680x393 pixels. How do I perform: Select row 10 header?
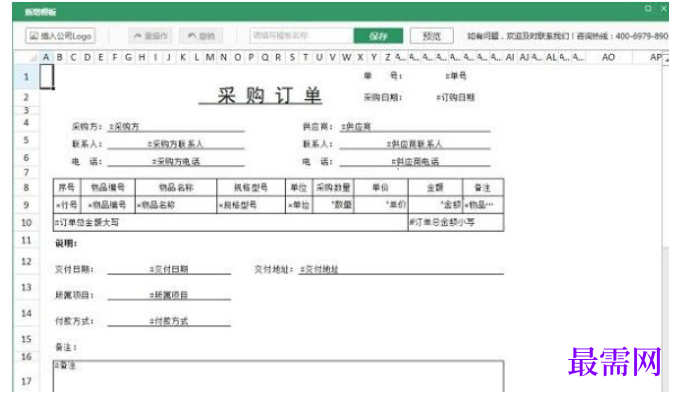click(x=26, y=222)
